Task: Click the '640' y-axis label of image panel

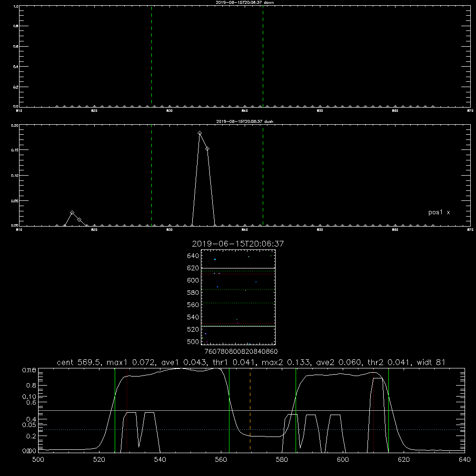Action: (x=193, y=256)
